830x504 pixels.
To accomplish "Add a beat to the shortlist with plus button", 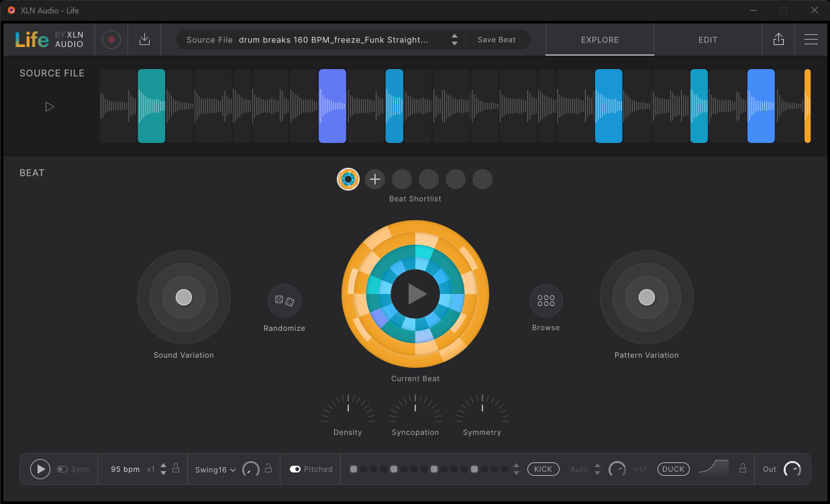I will pos(374,179).
